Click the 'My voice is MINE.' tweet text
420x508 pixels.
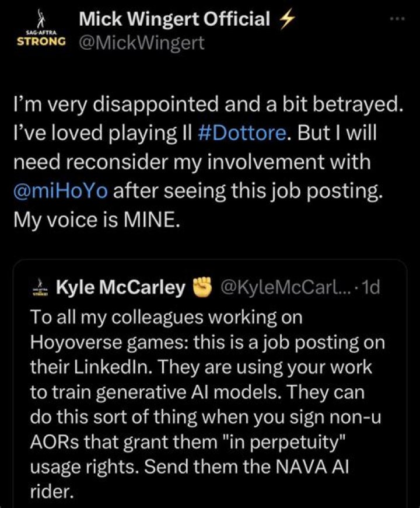pos(96,220)
